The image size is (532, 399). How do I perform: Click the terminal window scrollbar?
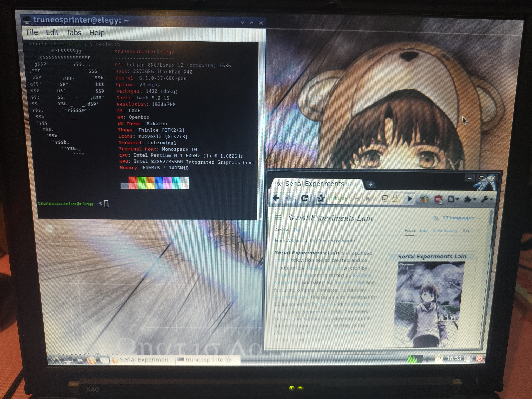261,198
